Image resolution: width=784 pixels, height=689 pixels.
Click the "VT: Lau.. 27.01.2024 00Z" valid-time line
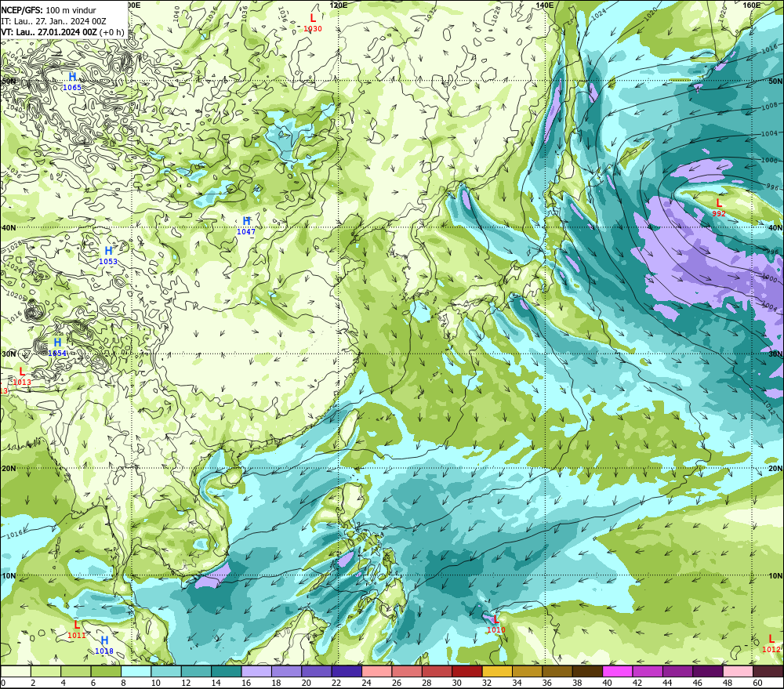tap(49, 32)
